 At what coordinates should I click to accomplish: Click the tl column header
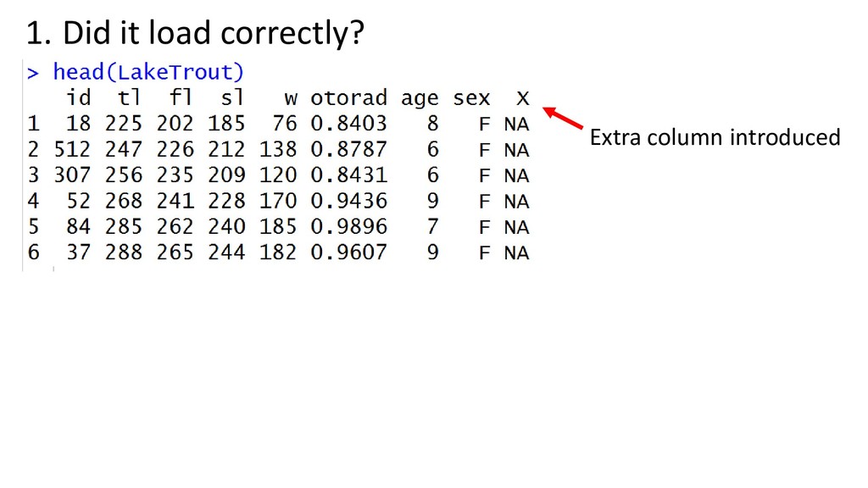pos(130,97)
